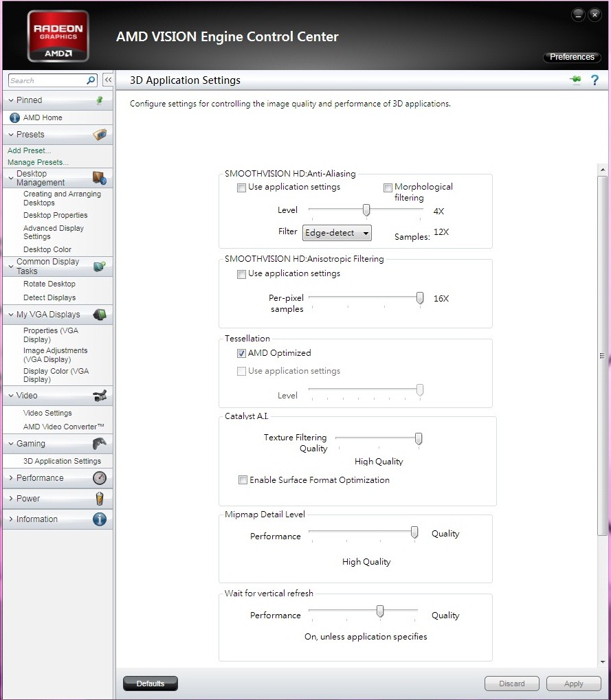Screen dimensions: 611x700
Task: Click the AMD Home info icon
Action: [14, 117]
